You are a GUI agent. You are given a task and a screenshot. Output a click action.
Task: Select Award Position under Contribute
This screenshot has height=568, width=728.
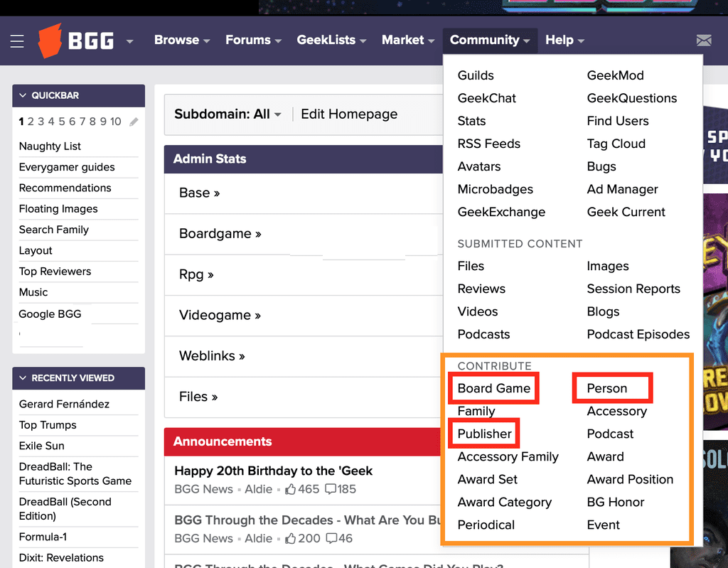point(630,479)
